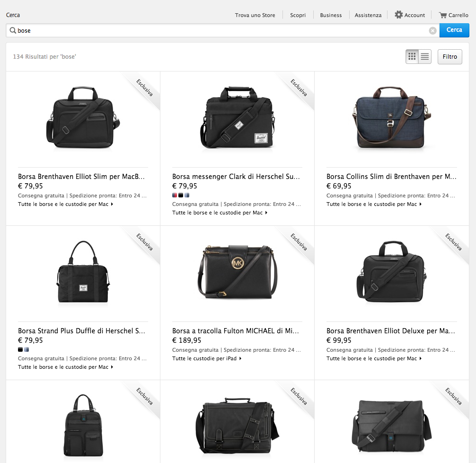Open the Business menu item
This screenshot has width=476, height=463.
pyautogui.click(x=331, y=15)
